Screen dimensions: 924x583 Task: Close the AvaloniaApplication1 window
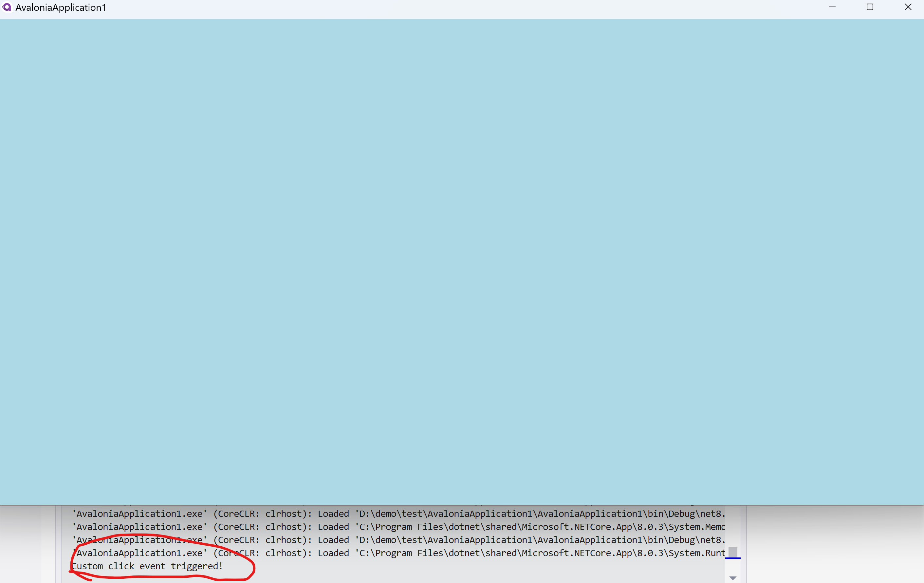tap(908, 7)
